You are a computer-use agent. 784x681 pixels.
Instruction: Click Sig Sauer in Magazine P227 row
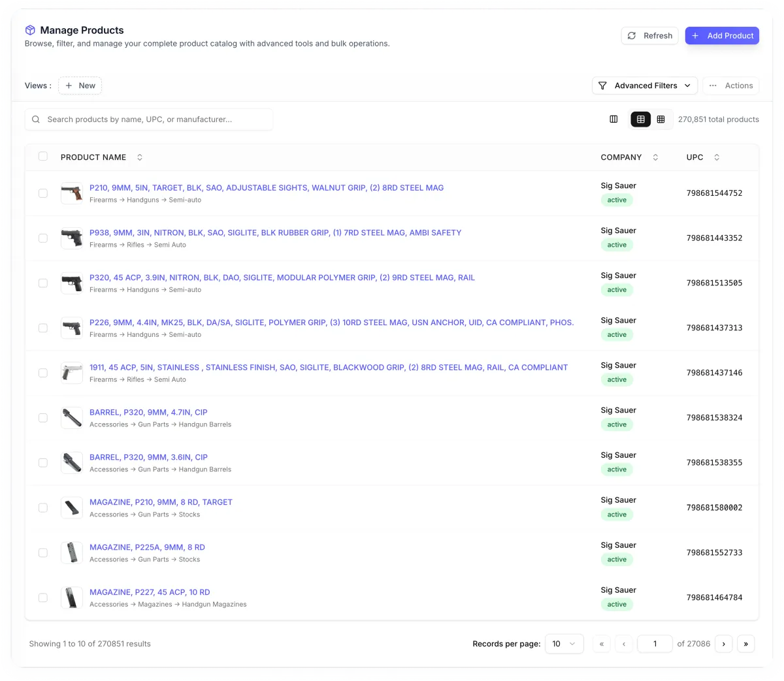618,590
